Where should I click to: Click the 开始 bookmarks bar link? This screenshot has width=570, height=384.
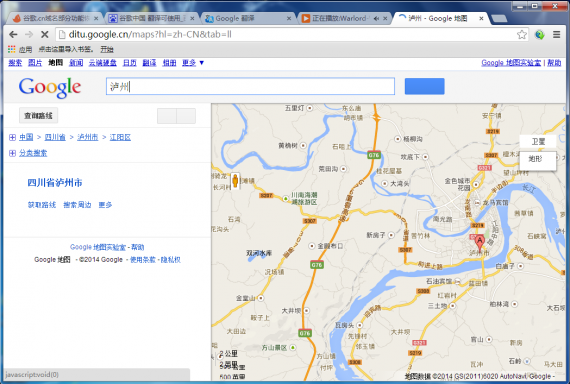(x=107, y=49)
